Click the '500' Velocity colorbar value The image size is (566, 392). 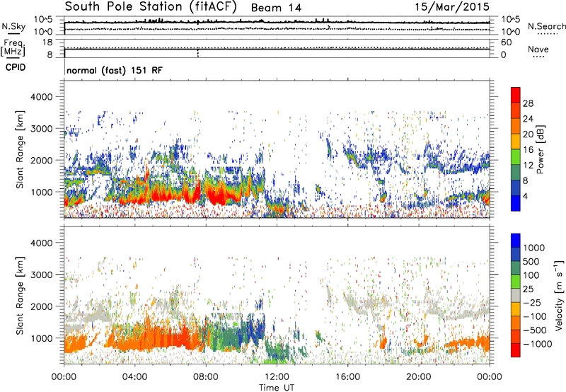tap(531, 261)
